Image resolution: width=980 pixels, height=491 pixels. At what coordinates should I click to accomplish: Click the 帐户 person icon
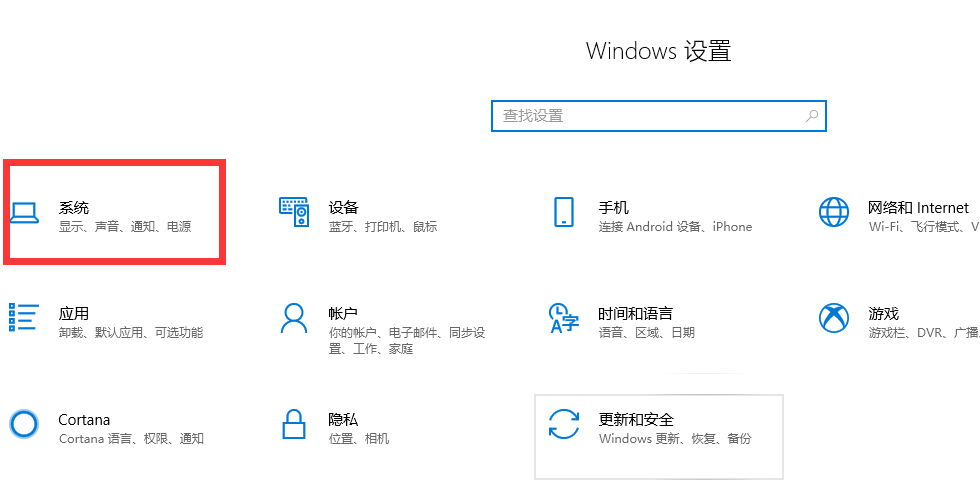pos(294,318)
